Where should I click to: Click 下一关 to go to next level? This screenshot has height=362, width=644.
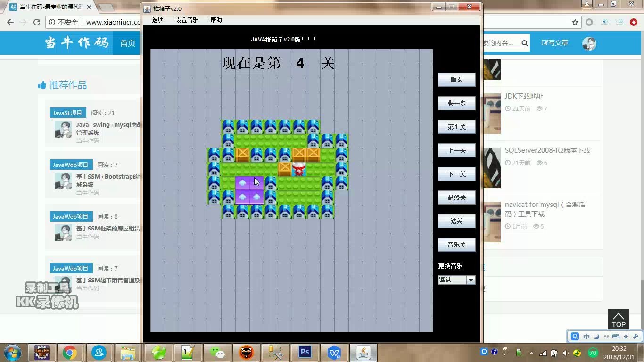[456, 173]
